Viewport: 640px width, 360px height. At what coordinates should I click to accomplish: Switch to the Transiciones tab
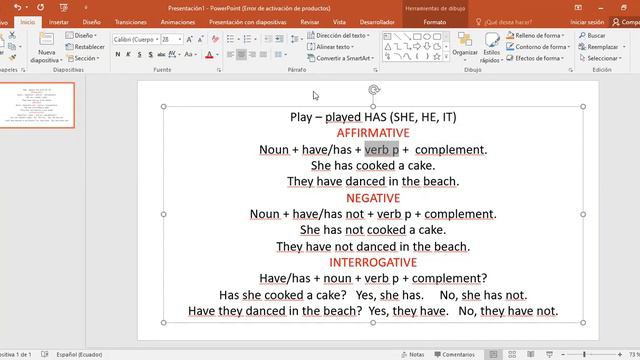pyautogui.click(x=131, y=22)
